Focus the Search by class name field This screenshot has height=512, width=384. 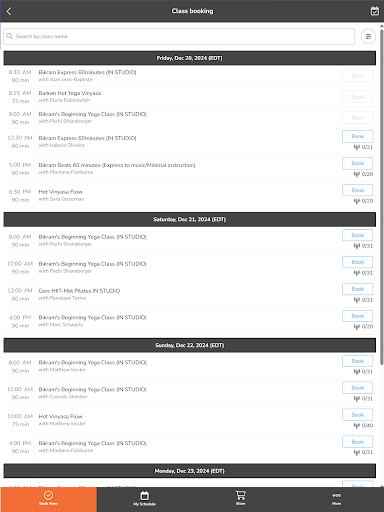pyautogui.click(x=179, y=36)
